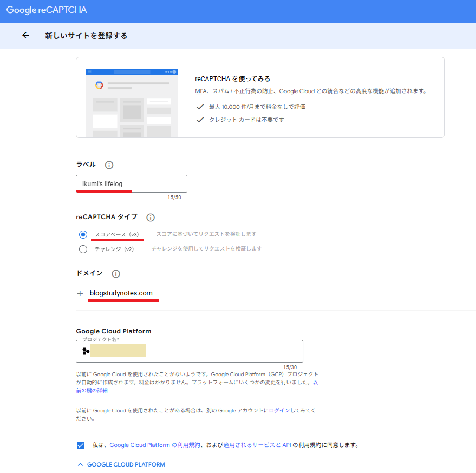Click the Google Cloud Platform section heading
476x473 pixels.
tap(114, 331)
